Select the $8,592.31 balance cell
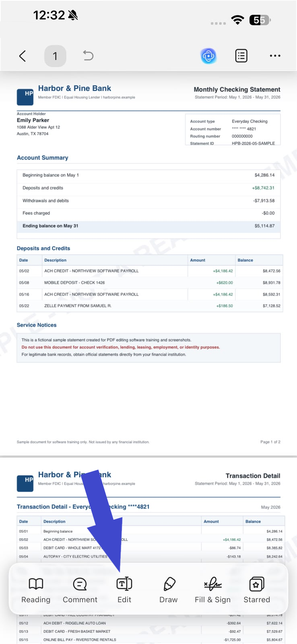Screen dimensions: 297x644 (272, 294)
